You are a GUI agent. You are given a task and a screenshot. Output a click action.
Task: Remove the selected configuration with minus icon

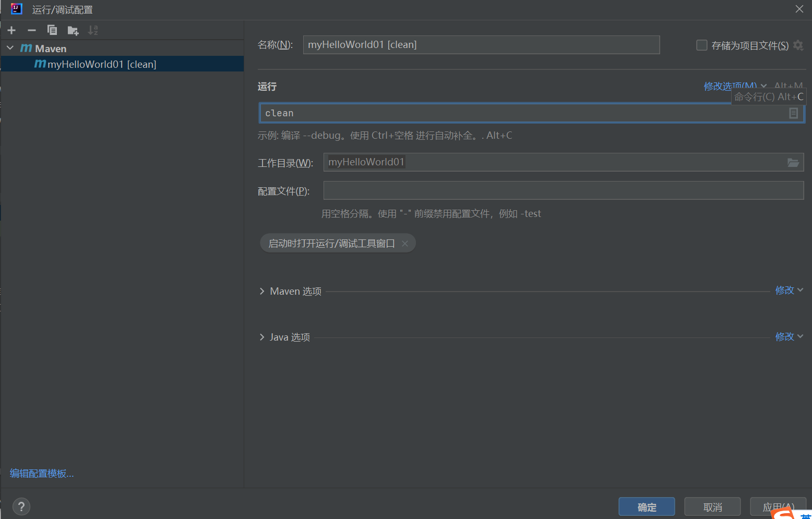[x=32, y=30]
